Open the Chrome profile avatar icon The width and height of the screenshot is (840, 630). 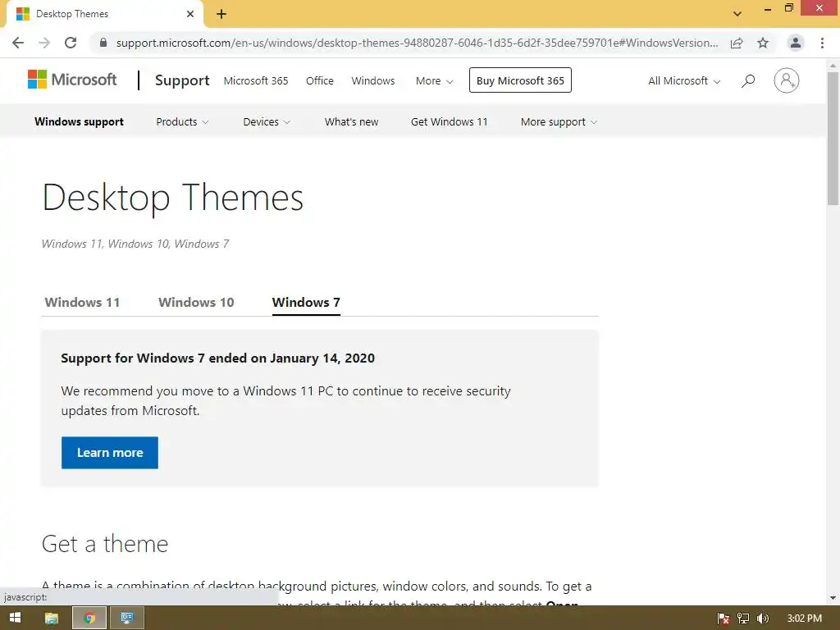[796, 43]
